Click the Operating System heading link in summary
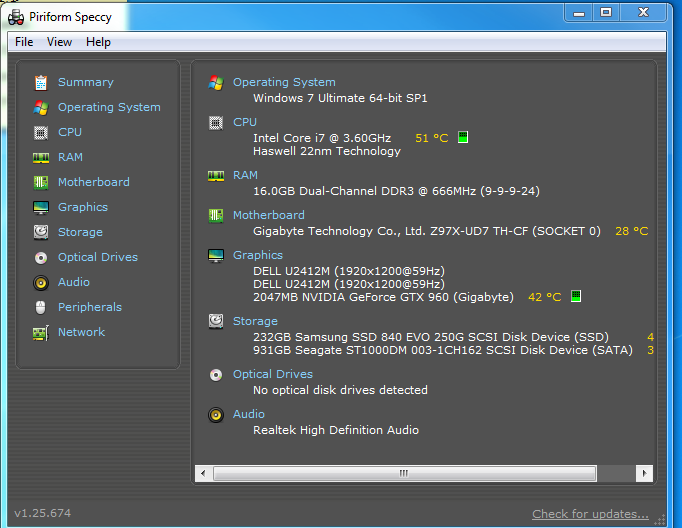Viewport: 682px width, 528px height. (x=284, y=82)
